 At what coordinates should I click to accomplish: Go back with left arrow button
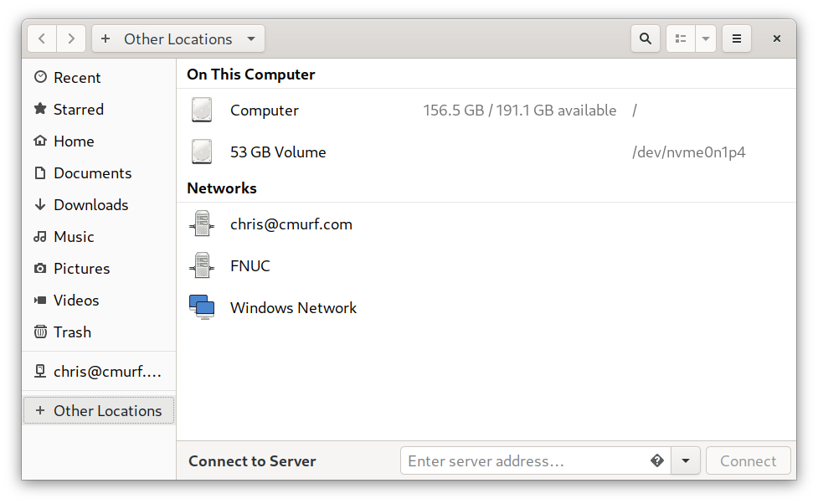pos(42,39)
